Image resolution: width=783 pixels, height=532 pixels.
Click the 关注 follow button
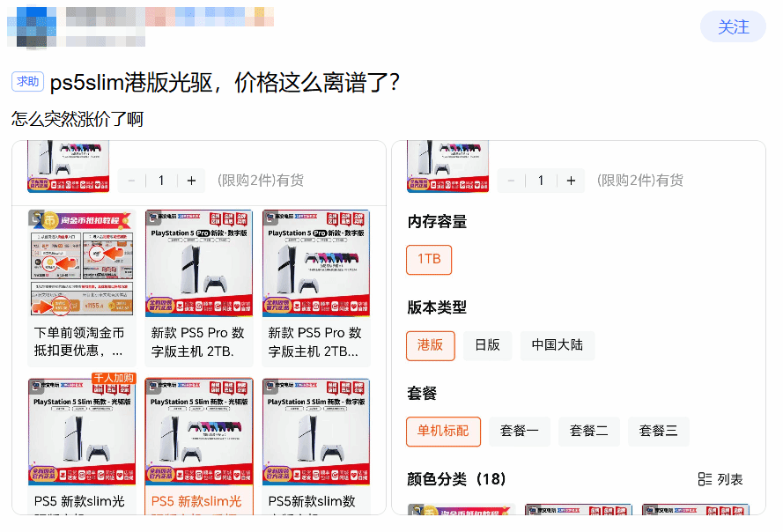[732, 27]
